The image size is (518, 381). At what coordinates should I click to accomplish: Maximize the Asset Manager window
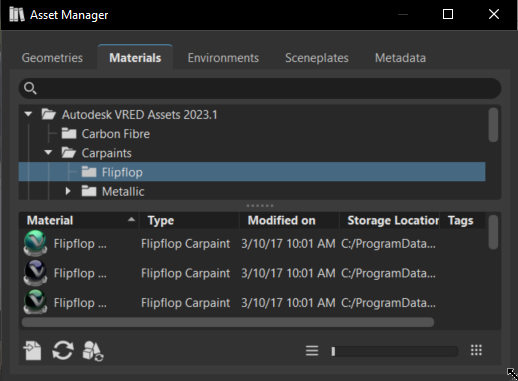(448, 14)
